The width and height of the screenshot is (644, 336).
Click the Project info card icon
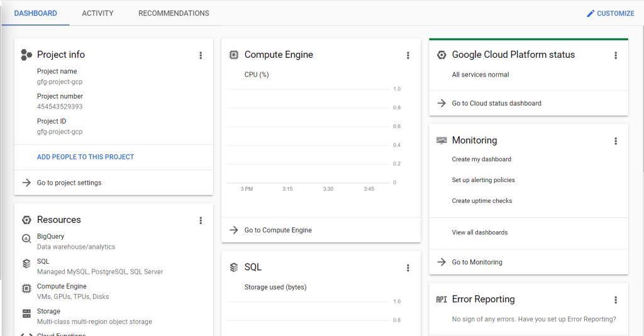tap(26, 55)
